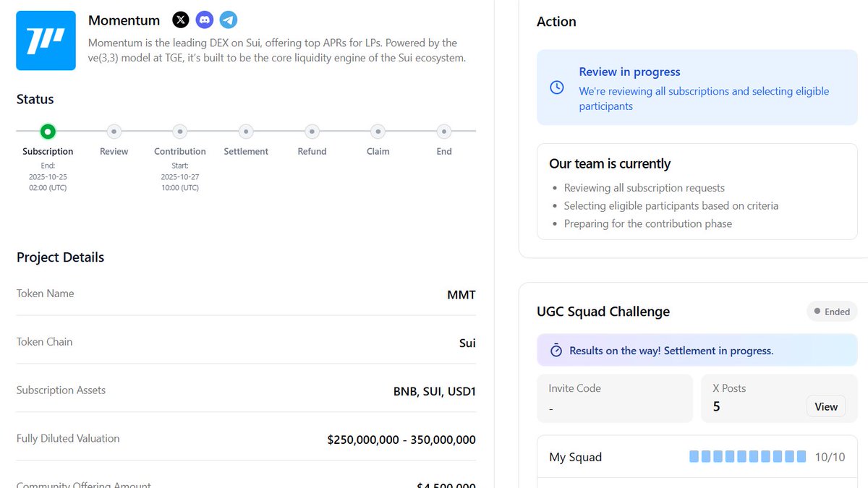The image size is (868, 488).
Task: Click the Momentum project title
Action: click(124, 20)
